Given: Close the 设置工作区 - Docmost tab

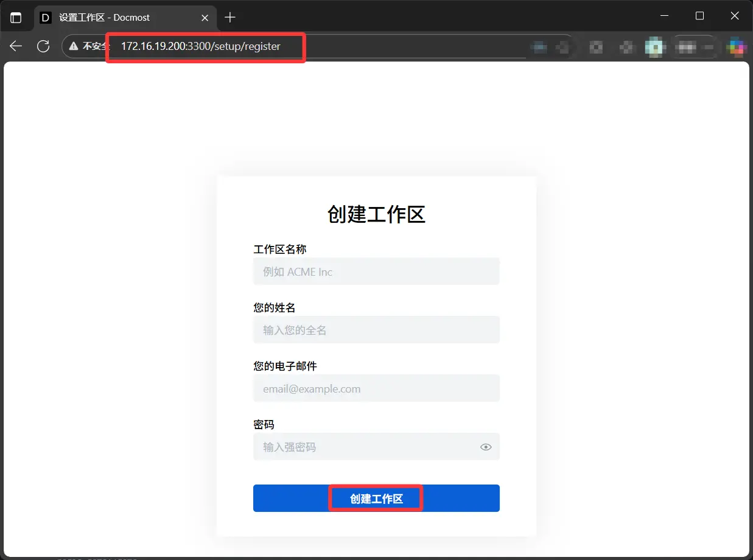Looking at the screenshot, I should point(205,18).
